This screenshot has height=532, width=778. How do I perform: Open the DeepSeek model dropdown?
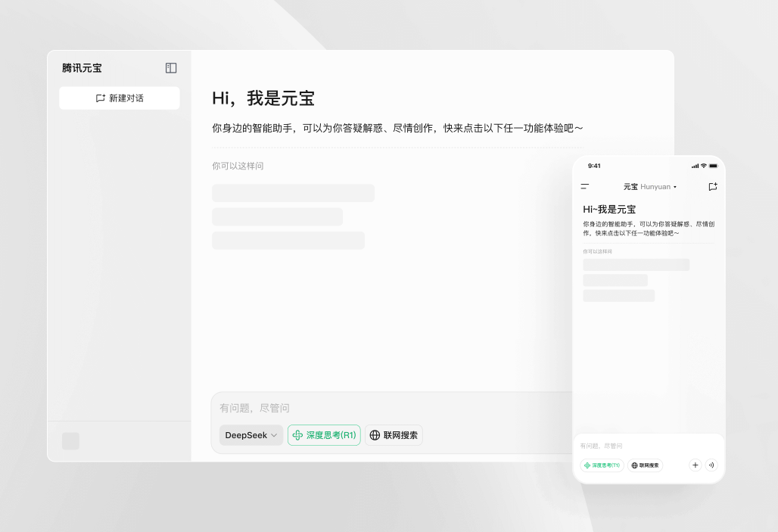(x=251, y=435)
